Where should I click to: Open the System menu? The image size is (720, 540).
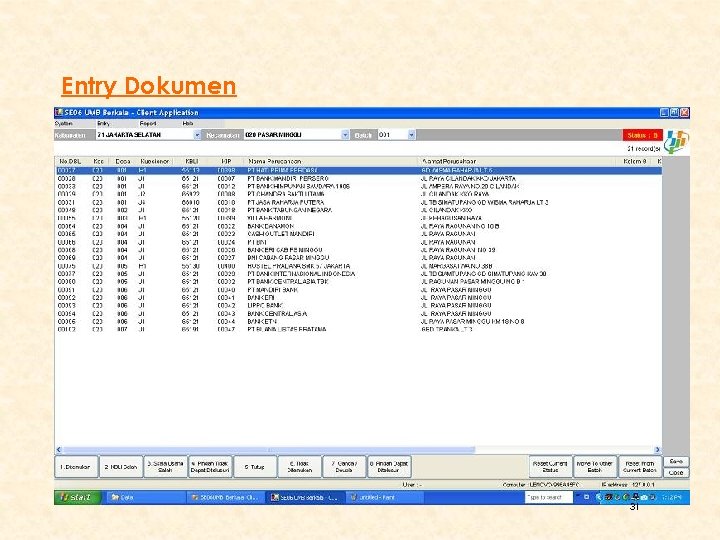point(63,124)
